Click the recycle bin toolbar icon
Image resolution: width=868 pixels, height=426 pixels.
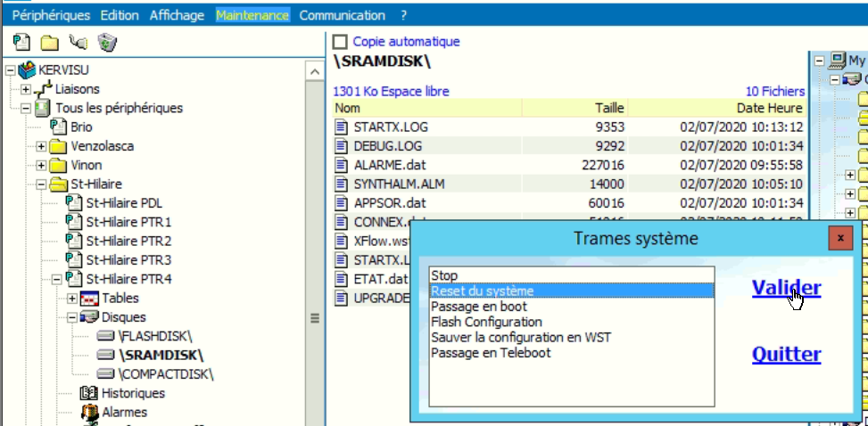[x=106, y=42]
